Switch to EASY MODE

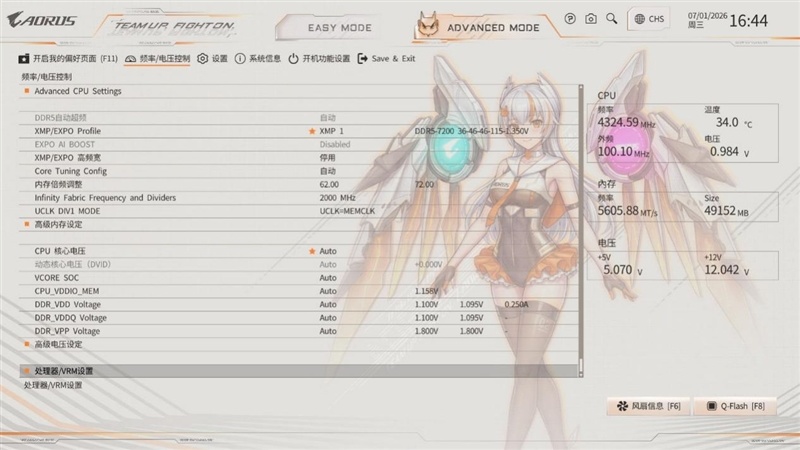click(339, 28)
